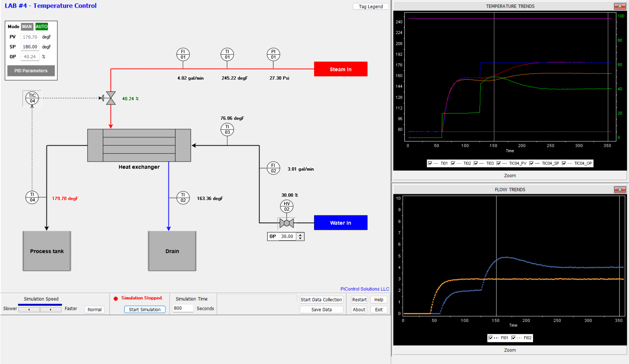This screenshot has width=629, height=364.
Task: Switch controller to MAN mode
Action: [x=27, y=27]
